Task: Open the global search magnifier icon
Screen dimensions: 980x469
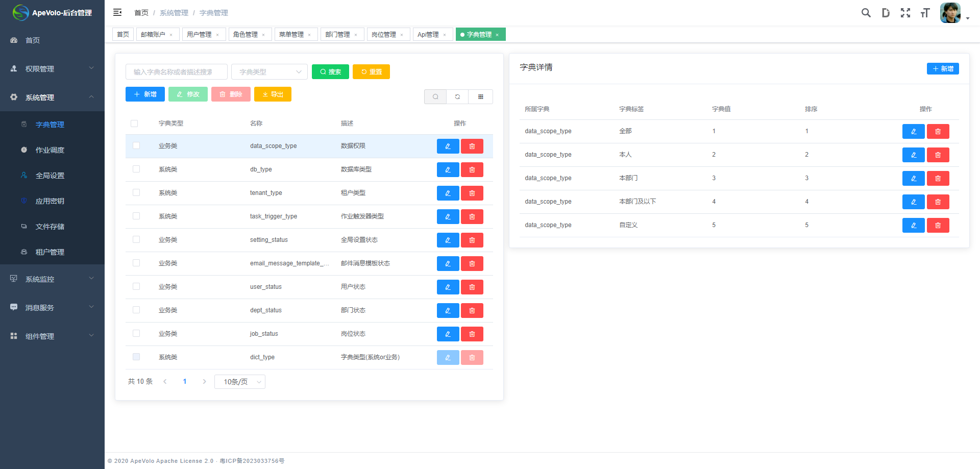Action: click(x=866, y=13)
